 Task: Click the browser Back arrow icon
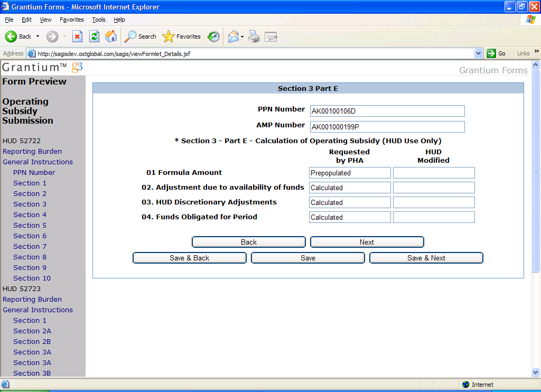pos(11,36)
